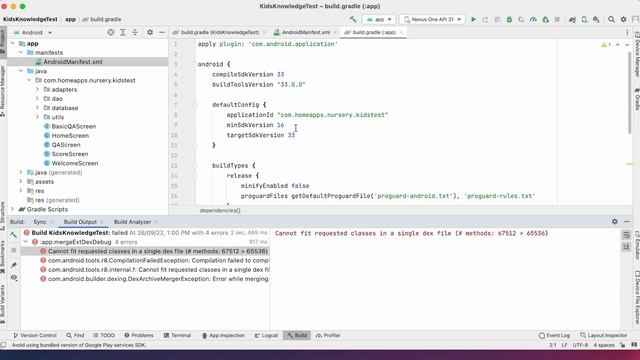Run the app with the green play icon
This screenshot has height=360, width=640.
[473, 19]
